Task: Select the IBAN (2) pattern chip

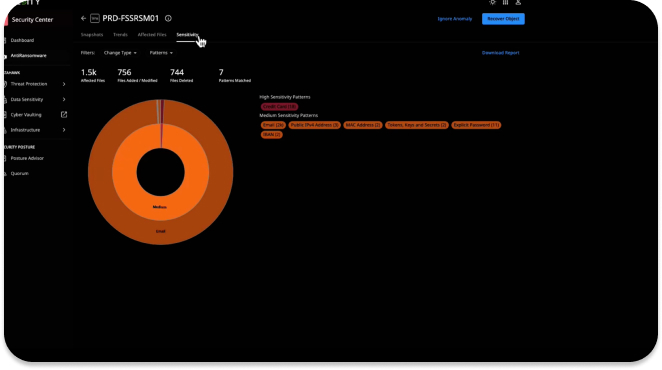Action: (271, 134)
